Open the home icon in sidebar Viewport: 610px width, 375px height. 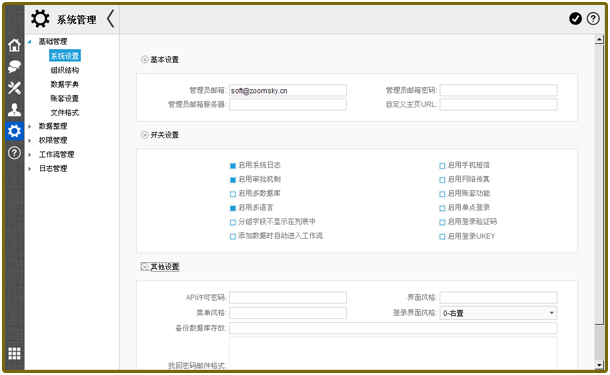[14, 46]
